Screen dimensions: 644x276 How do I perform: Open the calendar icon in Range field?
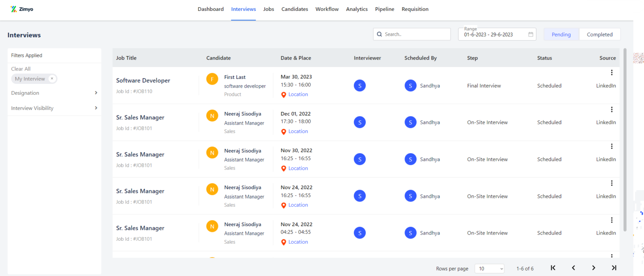[530, 34]
